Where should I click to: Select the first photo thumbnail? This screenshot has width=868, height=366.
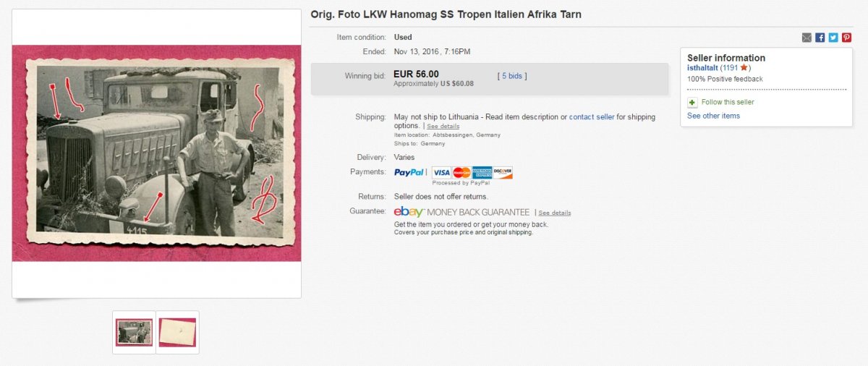[134, 332]
